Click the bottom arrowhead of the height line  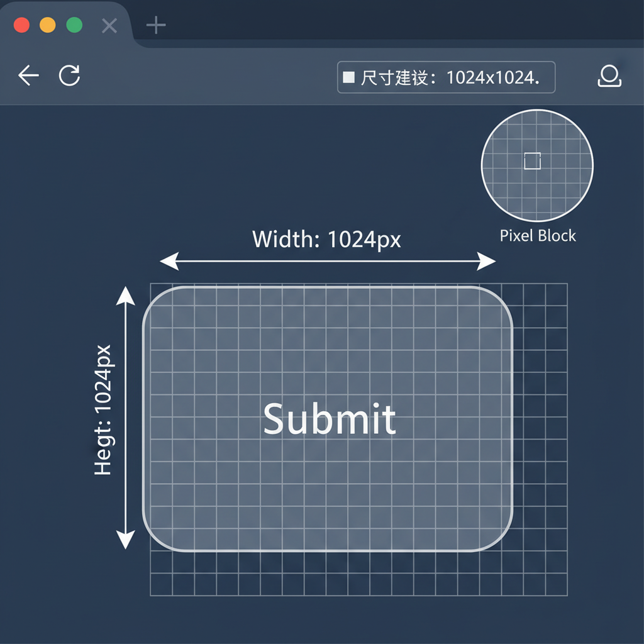pos(126,538)
